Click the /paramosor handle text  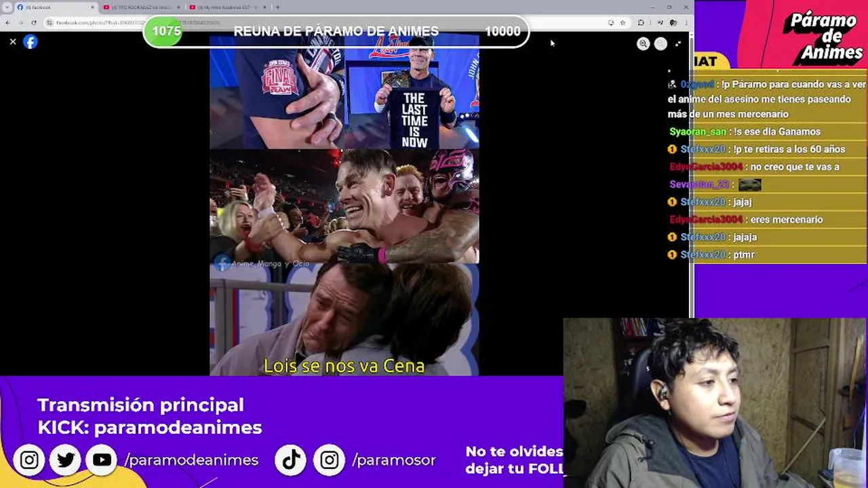394,460
